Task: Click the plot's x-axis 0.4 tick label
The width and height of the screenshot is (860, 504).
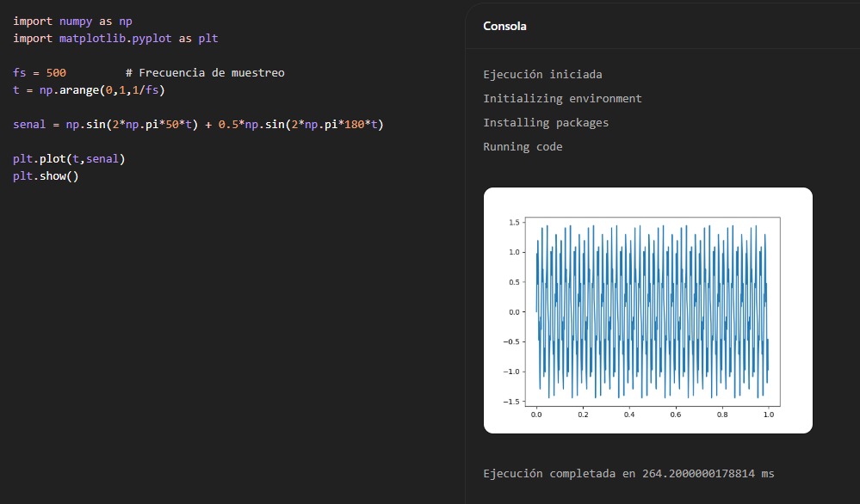Action: 629,415
